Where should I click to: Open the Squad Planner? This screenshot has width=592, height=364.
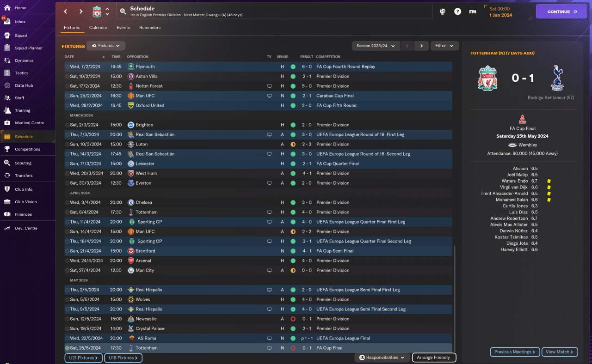point(29,48)
